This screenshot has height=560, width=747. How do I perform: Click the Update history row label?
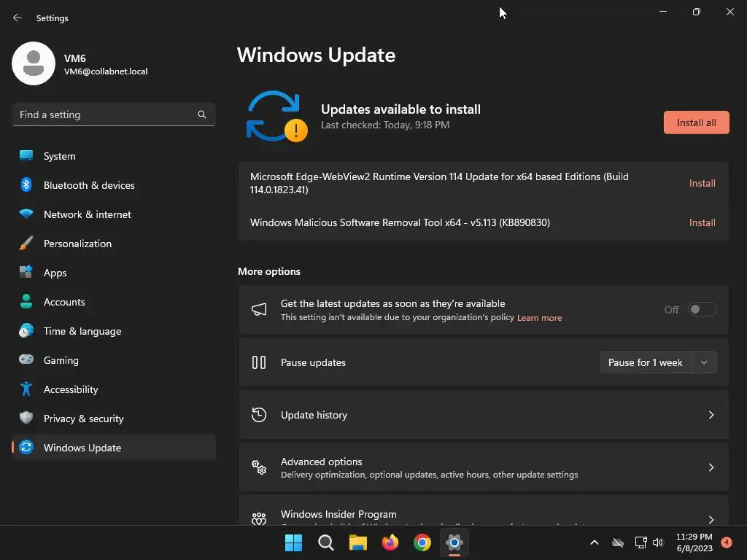click(x=314, y=415)
